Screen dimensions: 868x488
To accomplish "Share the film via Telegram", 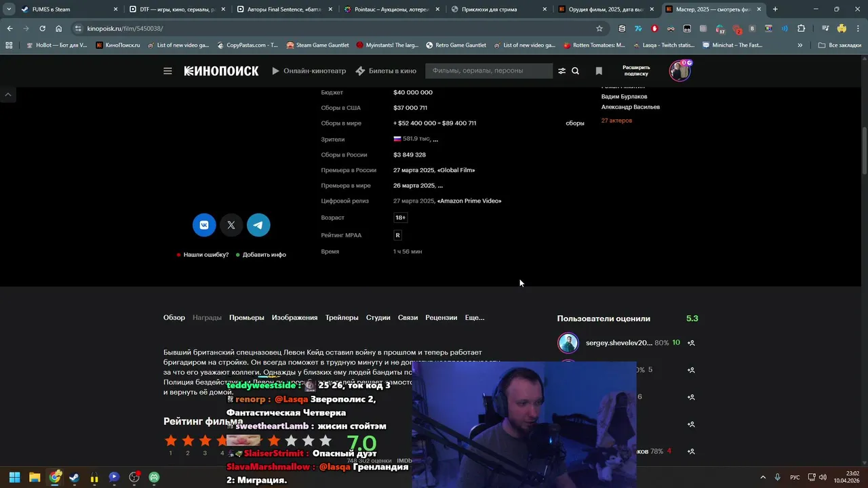I will tap(258, 225).
